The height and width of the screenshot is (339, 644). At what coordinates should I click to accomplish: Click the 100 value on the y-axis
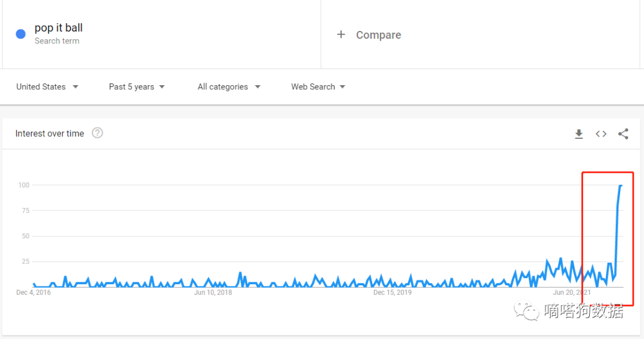coord(23,185)
